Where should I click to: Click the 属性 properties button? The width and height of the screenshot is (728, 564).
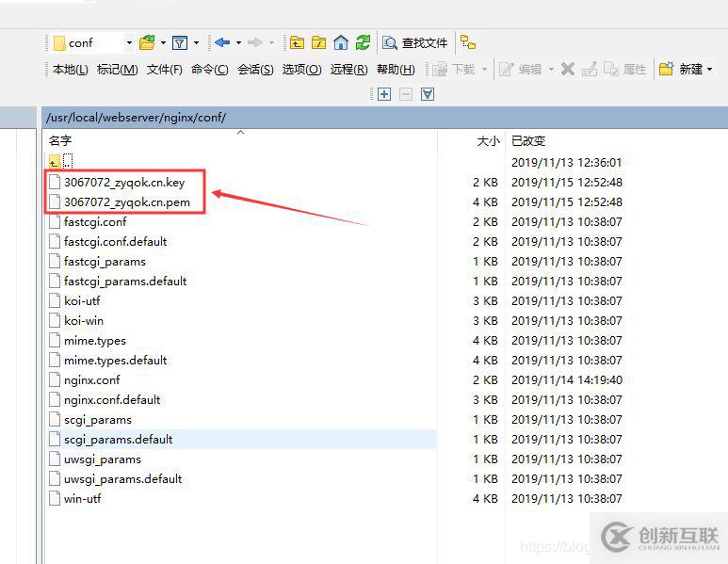(x=625, y=70)
